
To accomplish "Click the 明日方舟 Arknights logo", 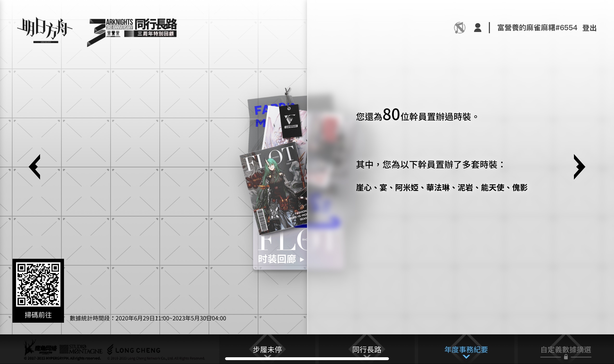I will 45,30.
